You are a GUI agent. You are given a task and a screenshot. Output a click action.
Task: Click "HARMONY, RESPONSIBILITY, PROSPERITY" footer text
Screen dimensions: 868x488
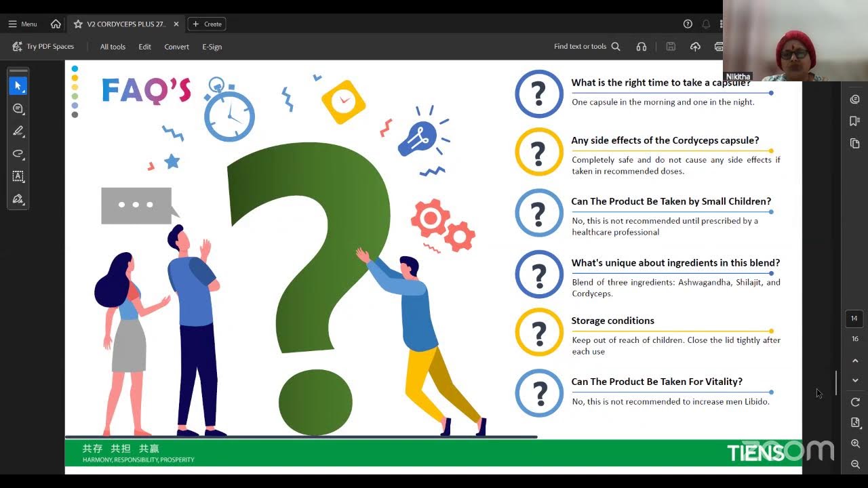[138, 460]
